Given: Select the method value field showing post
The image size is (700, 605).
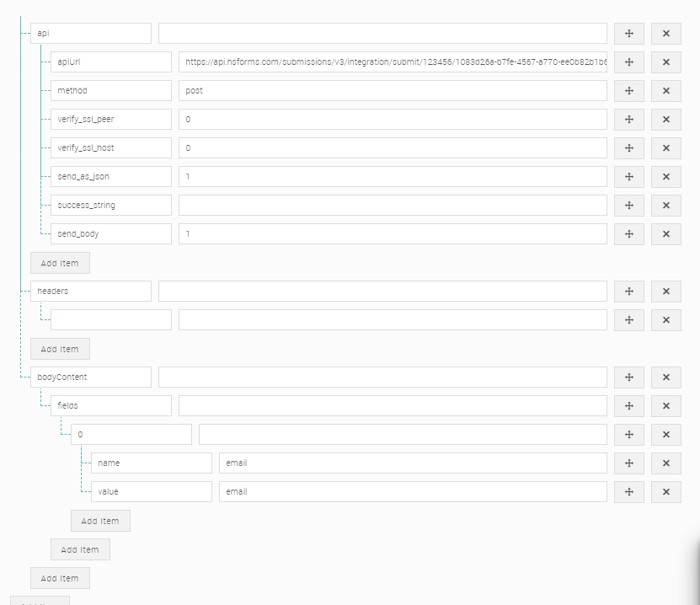Looking at the screenshot, I should coord(393,90).
